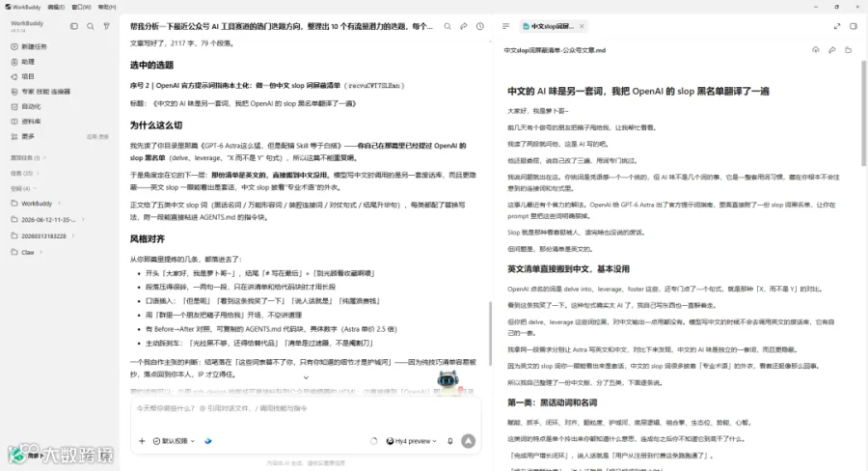Open the 窗口(W) menu
Image resolution: width=868 pixels, height=471 pixels.
point(81,7)
